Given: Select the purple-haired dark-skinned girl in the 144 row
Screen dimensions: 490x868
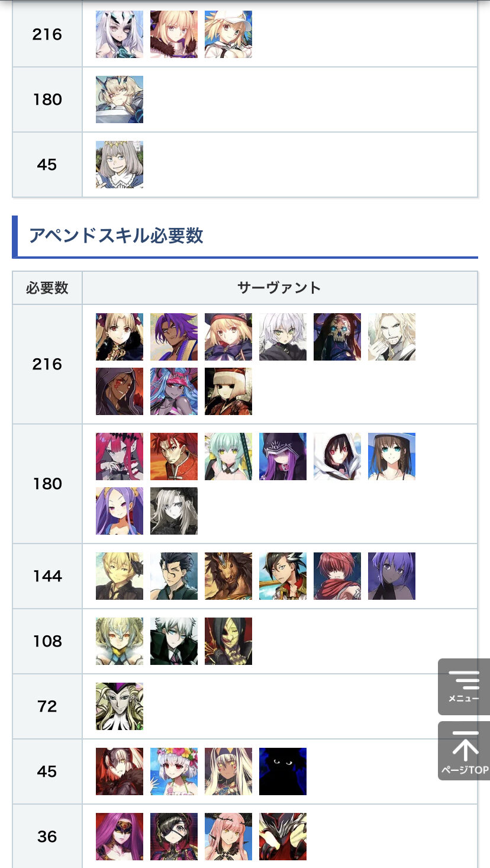Looking at the screenshot, I should [392, 576].
